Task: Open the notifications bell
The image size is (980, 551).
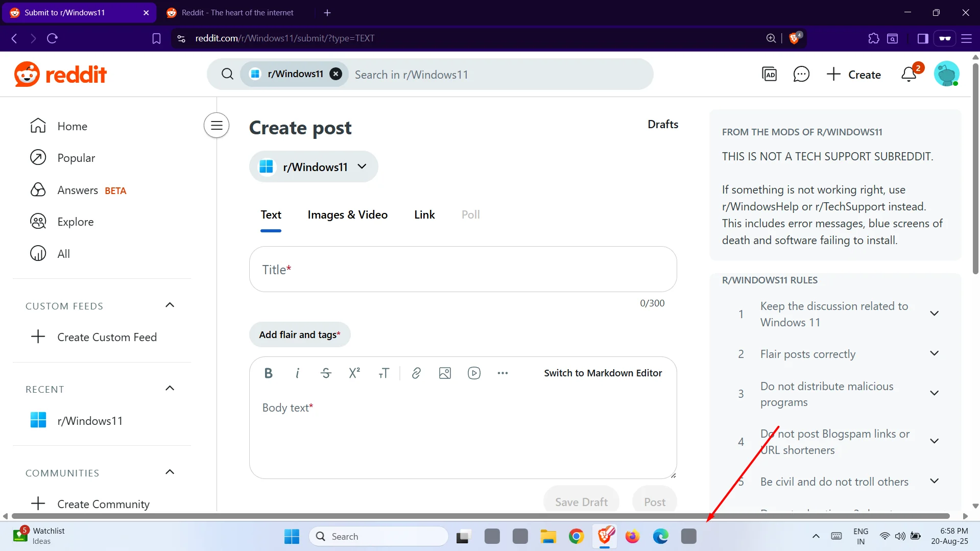Action: click(909, 75)
